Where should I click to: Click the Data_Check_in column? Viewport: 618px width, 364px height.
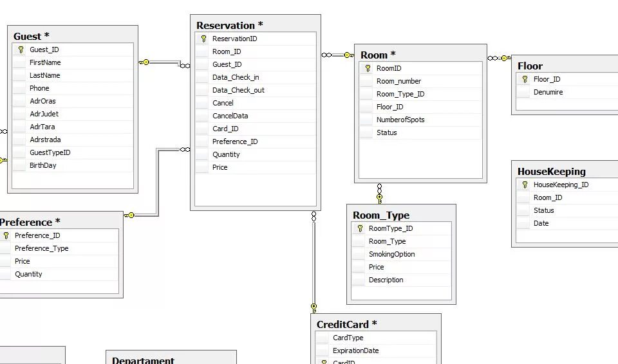click(256, 77)
